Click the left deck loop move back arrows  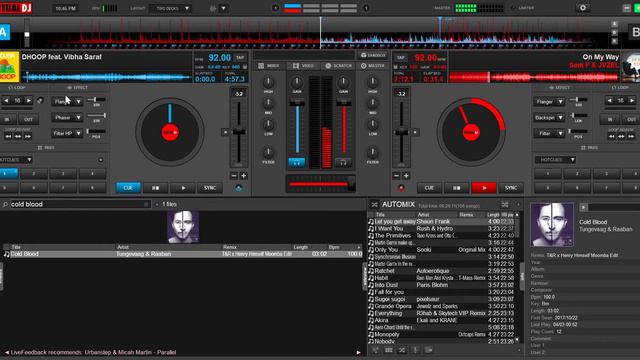pos(8,136)
